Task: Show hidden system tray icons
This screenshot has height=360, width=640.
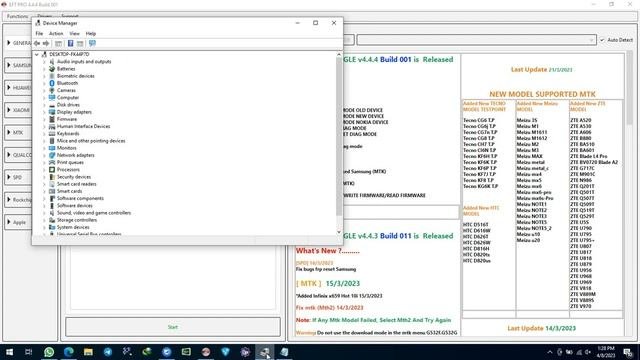Action: coord(550,352)
